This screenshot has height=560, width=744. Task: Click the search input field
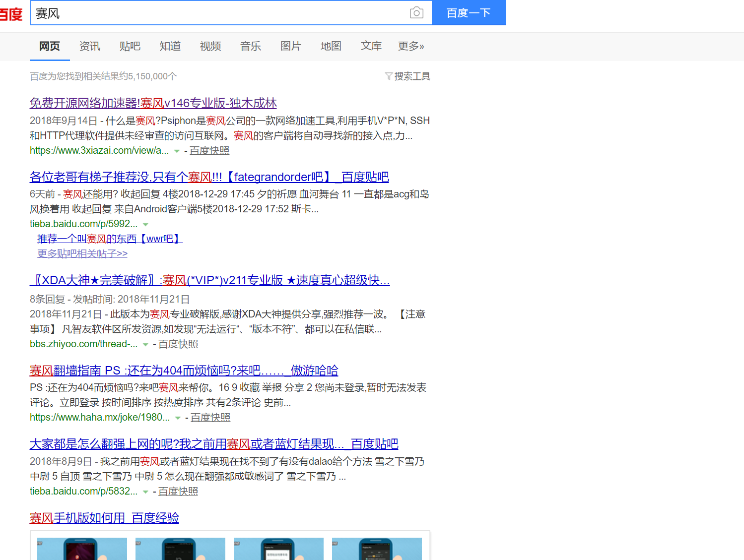click(218, 13)
